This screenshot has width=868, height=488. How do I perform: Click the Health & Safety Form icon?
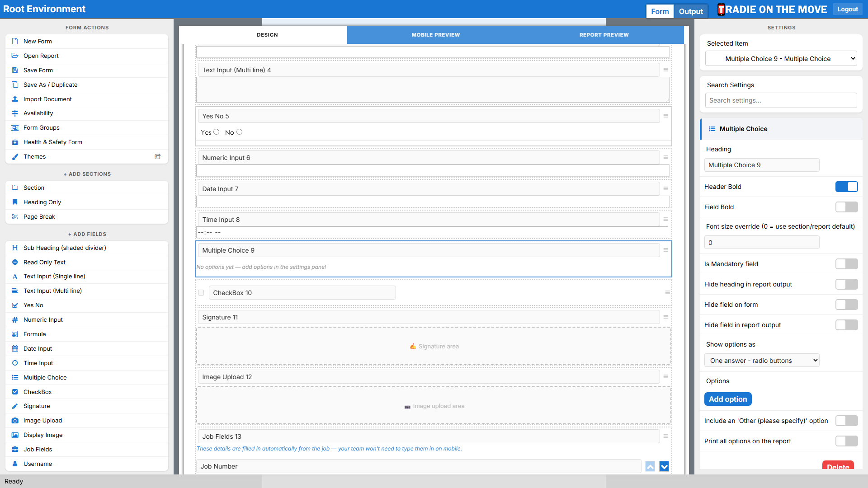pos(15,142)
